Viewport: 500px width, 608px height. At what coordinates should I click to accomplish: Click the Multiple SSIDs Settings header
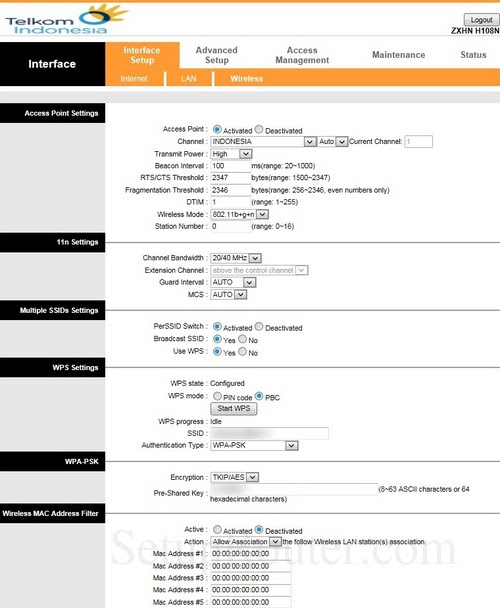[x=52, y=310]
